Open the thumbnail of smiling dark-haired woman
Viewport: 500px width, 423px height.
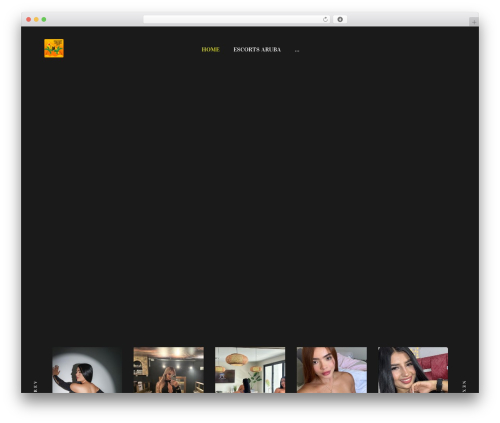[413, 370]
